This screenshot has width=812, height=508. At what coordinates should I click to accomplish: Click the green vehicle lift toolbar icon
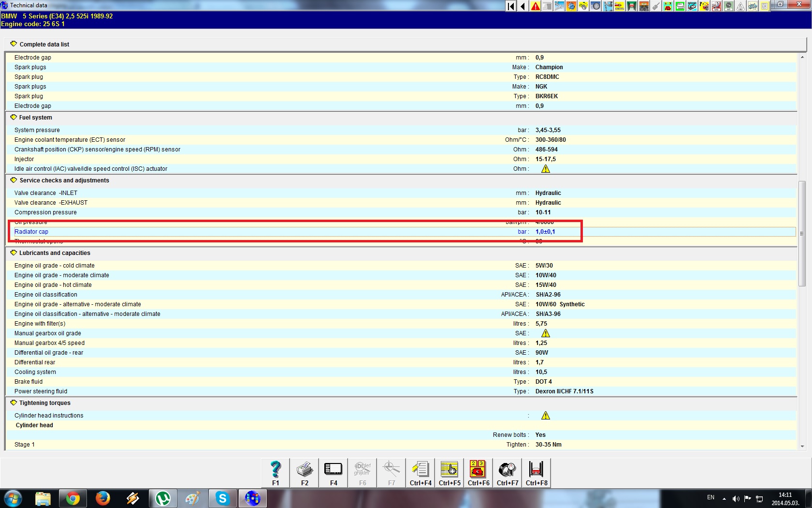(x=632, y=6)
